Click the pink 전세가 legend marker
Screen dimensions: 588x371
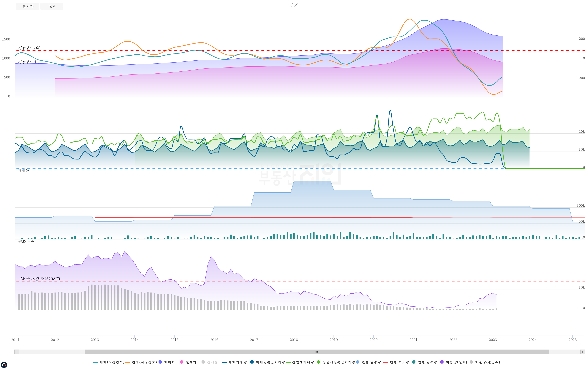pyautogui.click(x=182, y=362)
